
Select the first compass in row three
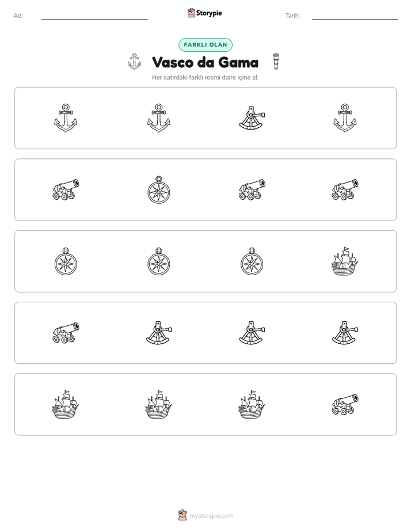(x=66, y=261)
